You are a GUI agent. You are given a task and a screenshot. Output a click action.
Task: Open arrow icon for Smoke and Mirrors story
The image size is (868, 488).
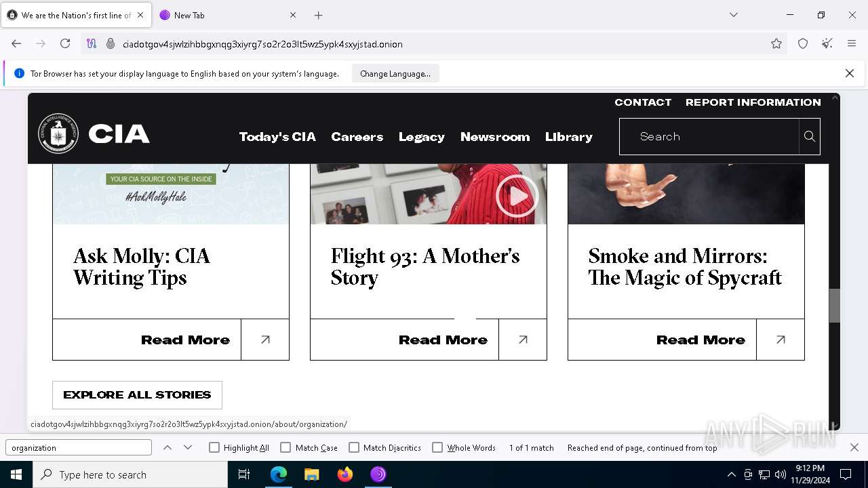pos(781,340)
